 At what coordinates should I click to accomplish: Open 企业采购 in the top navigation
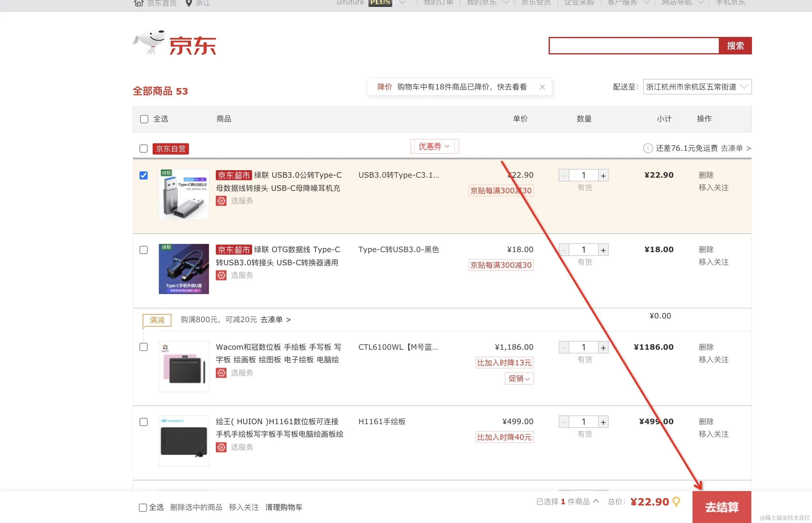pyautogui.click(x=579, y=3)
